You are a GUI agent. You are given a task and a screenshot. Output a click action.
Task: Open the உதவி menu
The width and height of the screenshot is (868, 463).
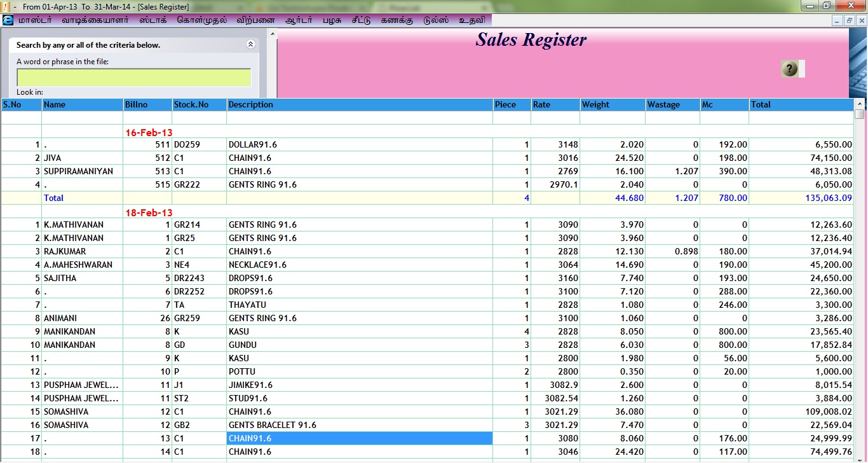pos(471,20)
